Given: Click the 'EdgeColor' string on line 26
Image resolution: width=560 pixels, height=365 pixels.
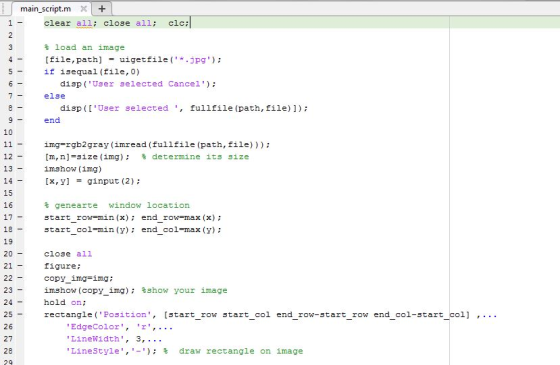Looking at the screenshot, I should coord(95,327).
